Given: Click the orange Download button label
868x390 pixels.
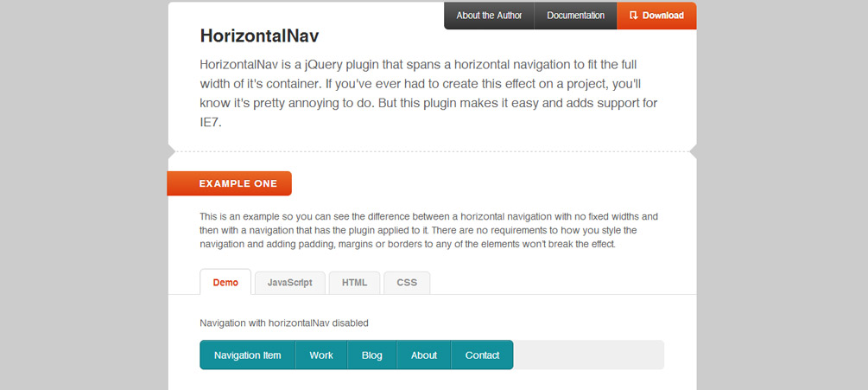Looking at the screenshot, I should pyautogui.click(x=663, y=16).
